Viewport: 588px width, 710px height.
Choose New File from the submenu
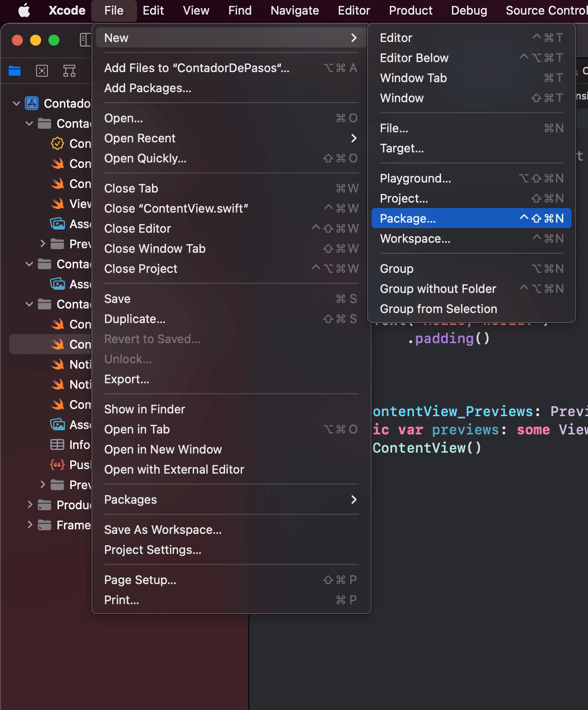click(471, 128)
